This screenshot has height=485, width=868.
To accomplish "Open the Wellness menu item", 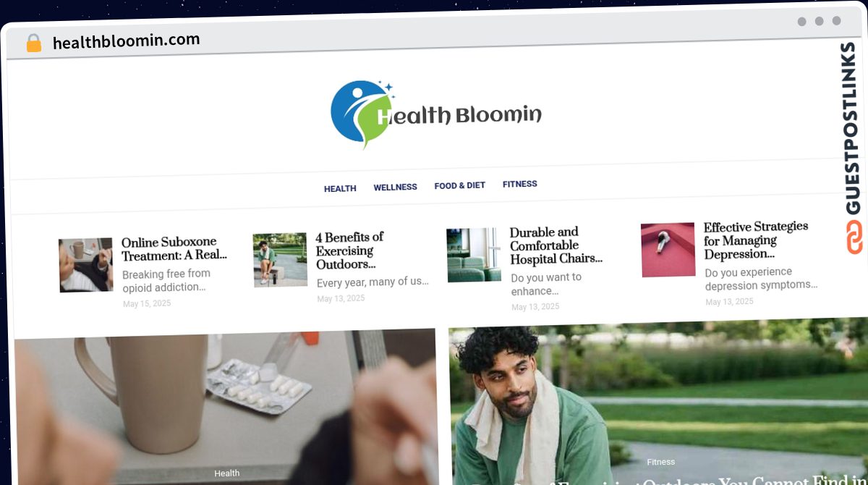I will click(395, 187).
